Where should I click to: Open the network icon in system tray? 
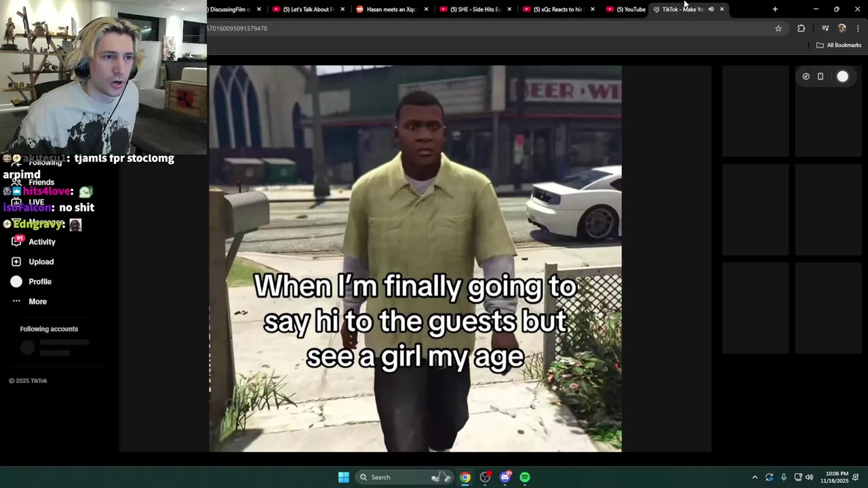point(798,477)
